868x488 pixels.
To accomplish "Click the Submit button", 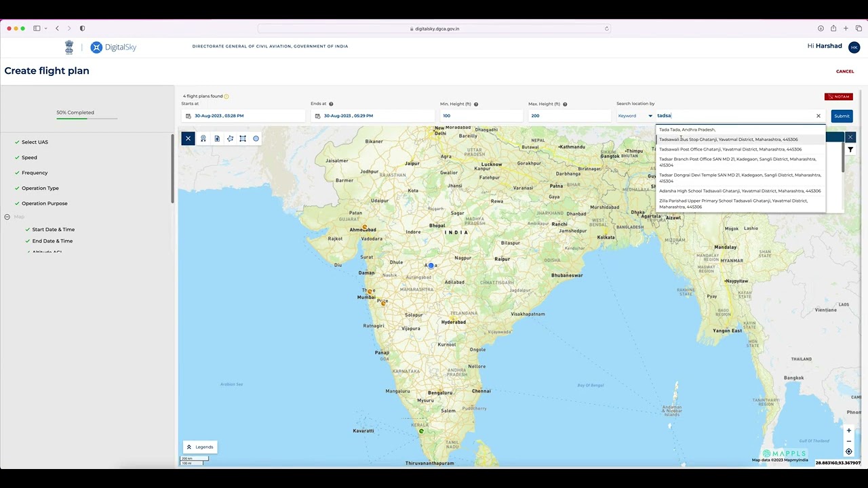I will click(842, 116).
